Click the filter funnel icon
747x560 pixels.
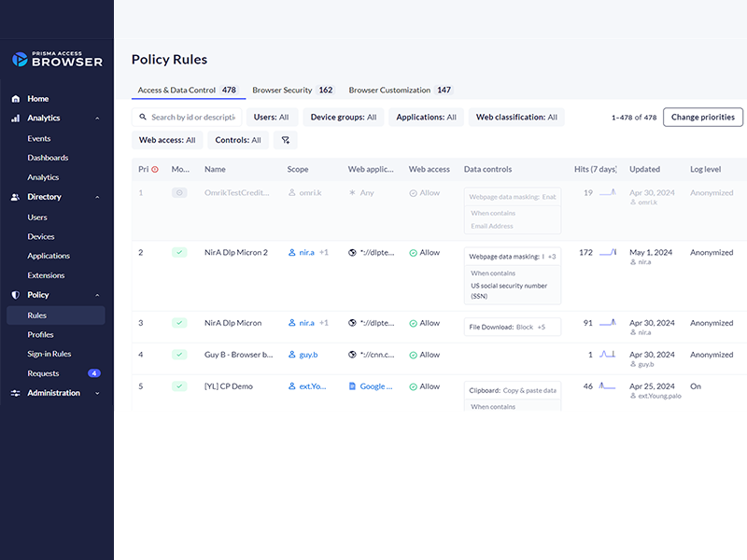pos(286,140)
